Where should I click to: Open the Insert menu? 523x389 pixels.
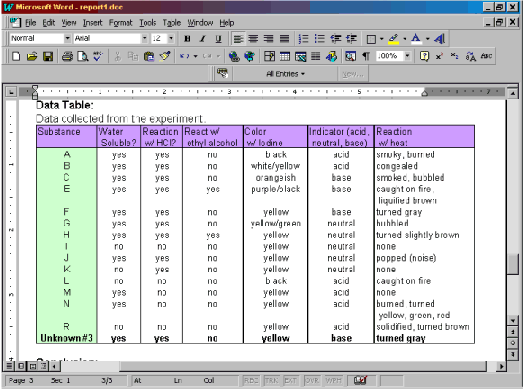(92, 23)
